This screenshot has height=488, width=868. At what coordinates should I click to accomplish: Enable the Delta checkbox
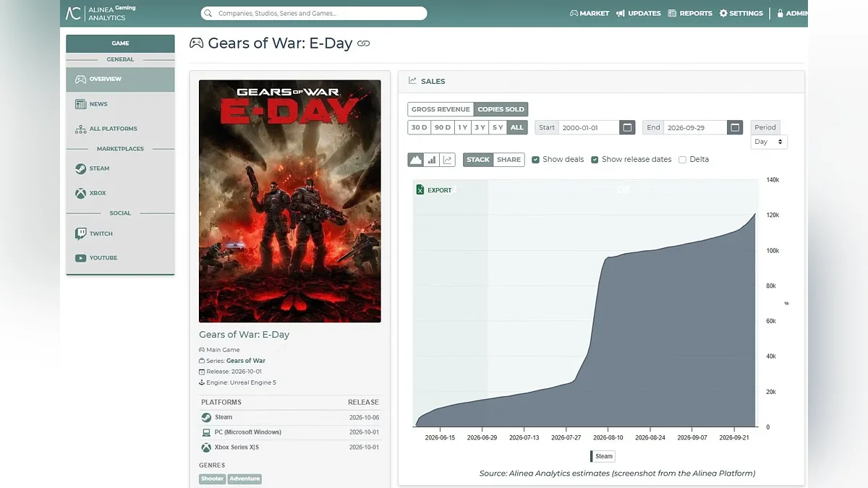coord(682,160)
